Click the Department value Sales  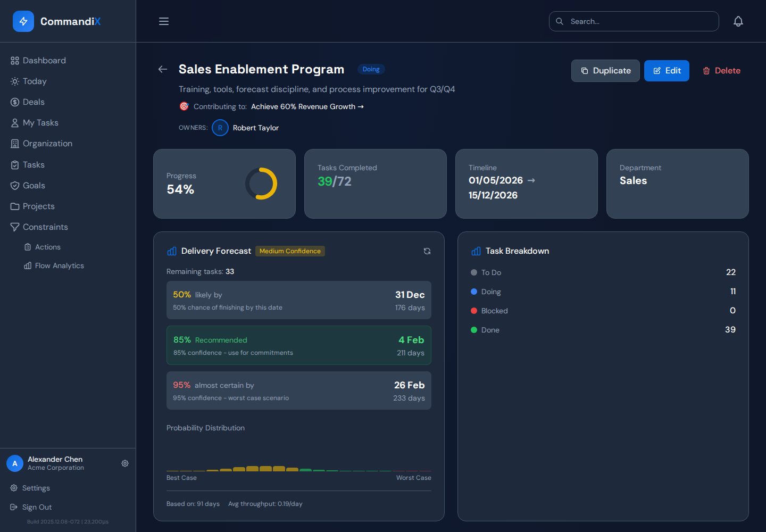[x=633, y=180]
